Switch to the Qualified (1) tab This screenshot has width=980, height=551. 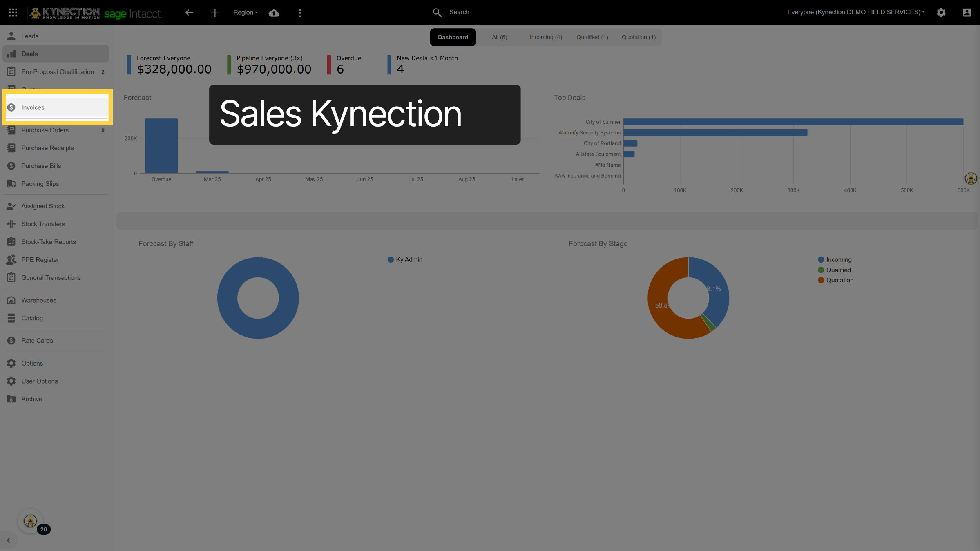click(x=592, y=37)
